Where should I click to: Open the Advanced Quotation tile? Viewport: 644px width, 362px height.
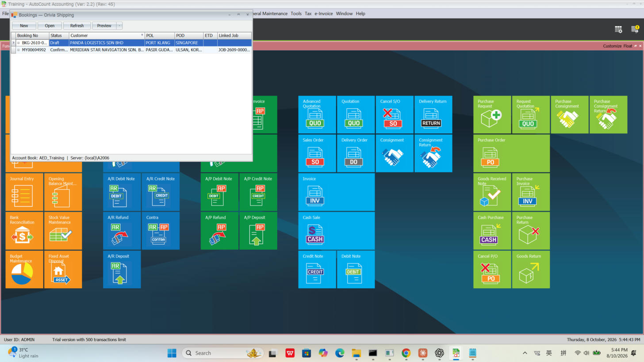tap(317, 114)
